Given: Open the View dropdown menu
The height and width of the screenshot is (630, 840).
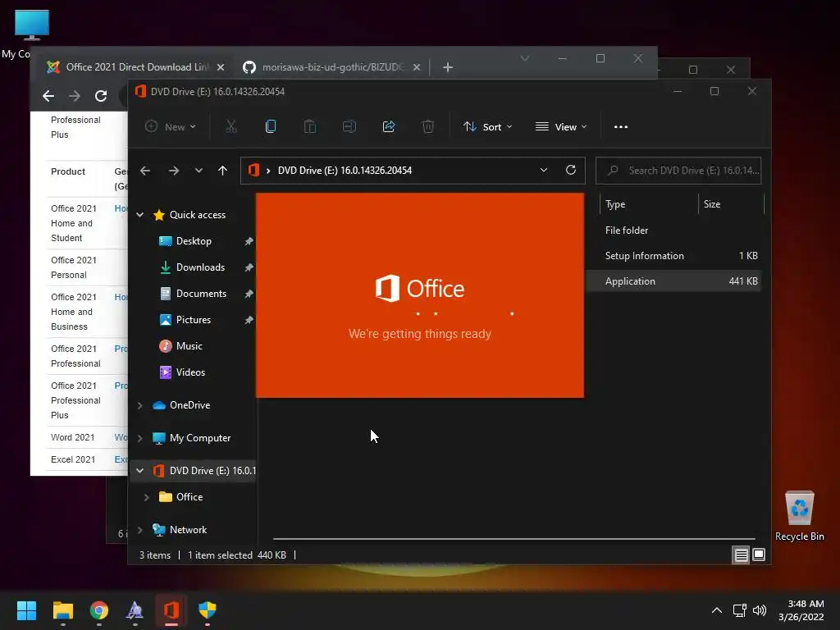Looking at the screenshot, I should [x=561, y=126].
